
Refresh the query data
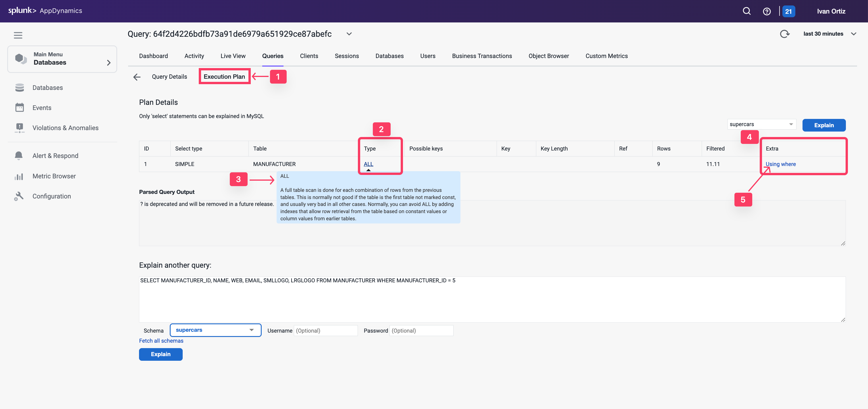tap(785, 33)
